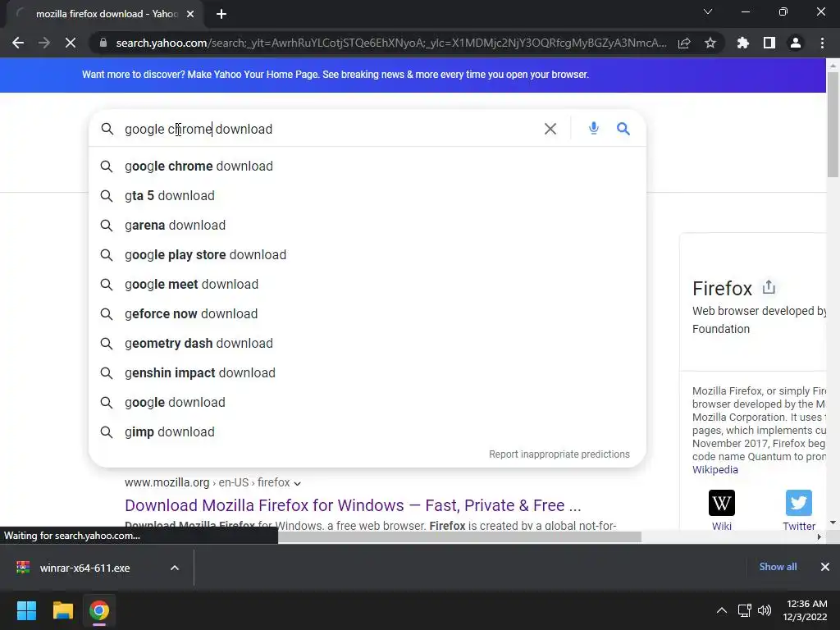Clear the search box with X

tap(550, 129)
